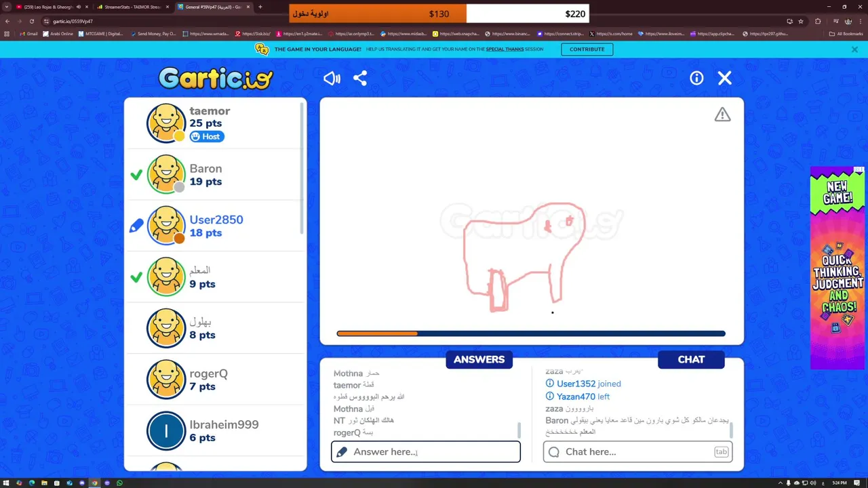Open the NEW GAME advertisement banner
The image size is (868, 488).
point(837,268)
